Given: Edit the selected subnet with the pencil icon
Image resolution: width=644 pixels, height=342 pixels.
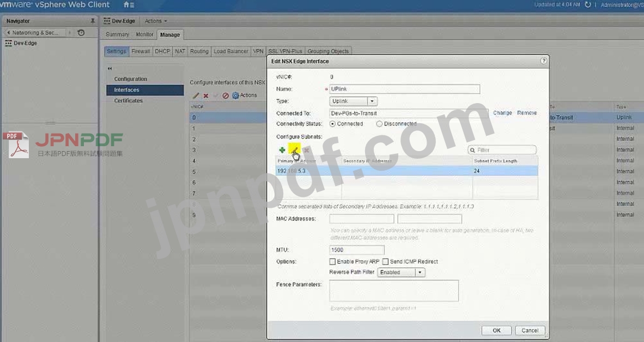Looking at the screenshot, I should click(x=294, y=150).
